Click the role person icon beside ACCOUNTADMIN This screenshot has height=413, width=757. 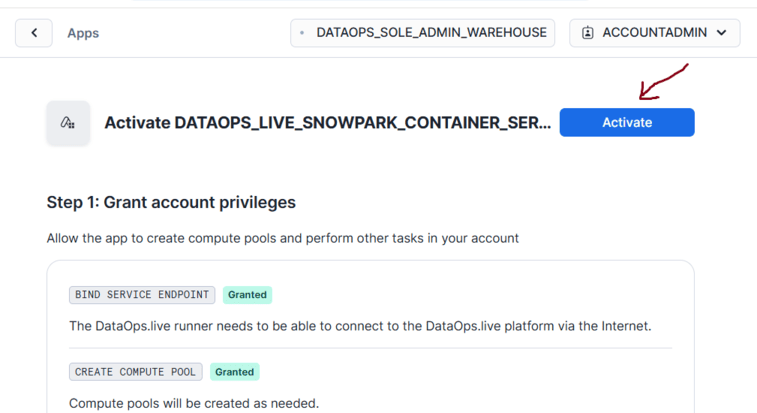[x=588, y=33]
